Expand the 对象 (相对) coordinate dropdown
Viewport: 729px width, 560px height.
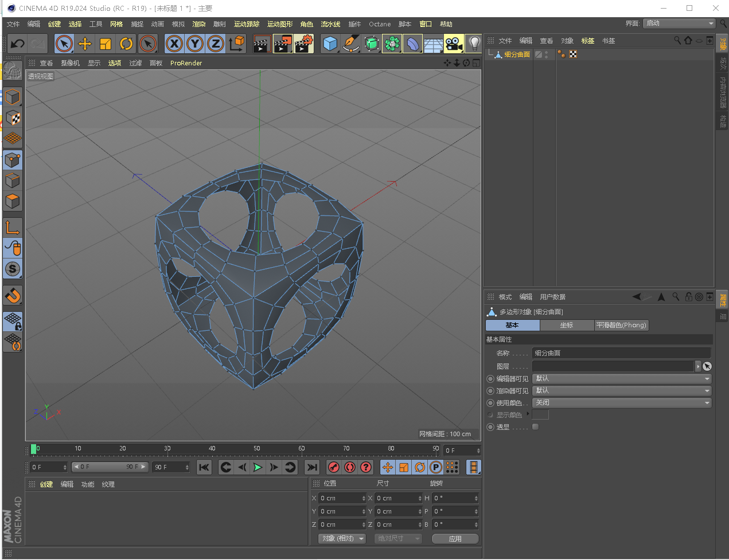pyautogui.click(x=342, y=539)
